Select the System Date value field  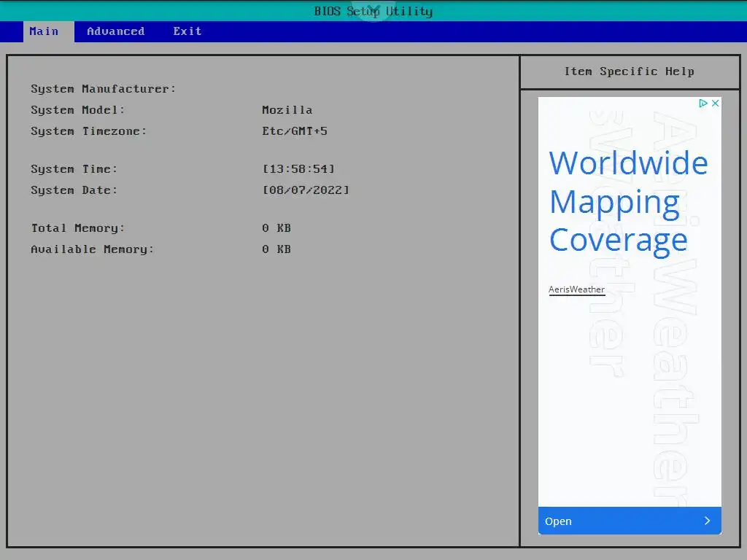tap(306, 190)
